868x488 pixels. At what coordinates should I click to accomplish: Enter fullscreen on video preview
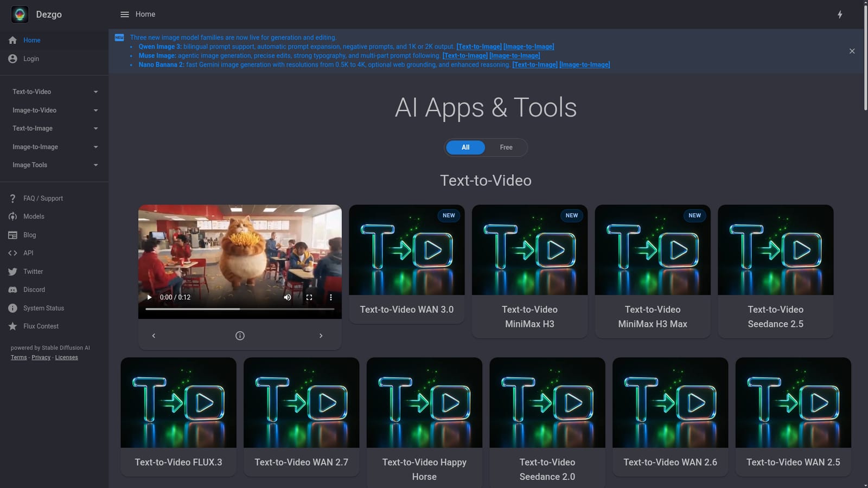click(x=309, y=297)
